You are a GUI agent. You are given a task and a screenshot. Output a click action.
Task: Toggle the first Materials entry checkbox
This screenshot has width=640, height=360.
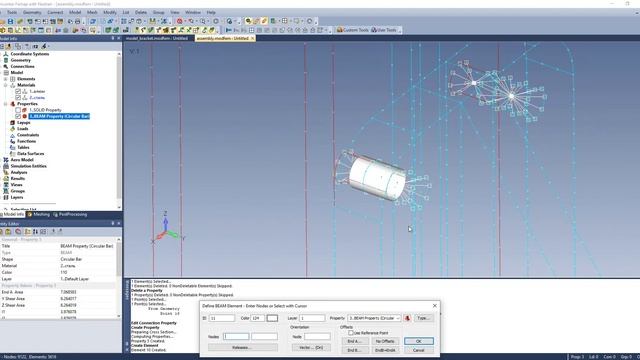18,91
